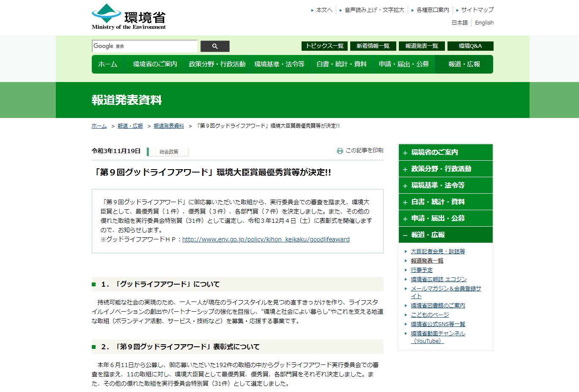Click the トピックス一覧 button
This screenshot has height=392, width=579.
point(324,46)
